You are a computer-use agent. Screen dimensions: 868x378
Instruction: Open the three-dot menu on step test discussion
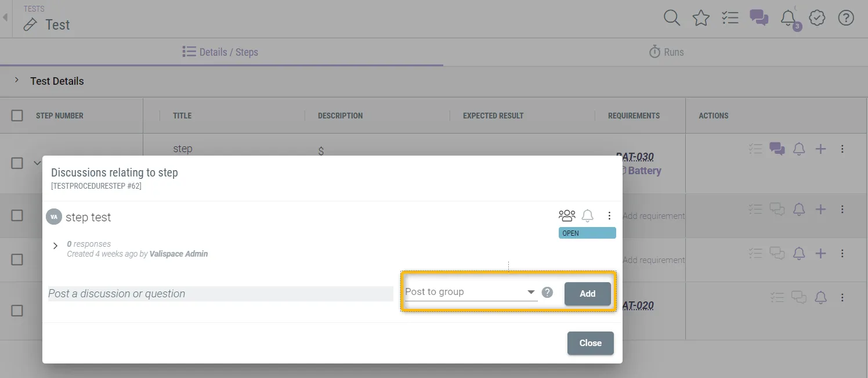pos(609,215)
